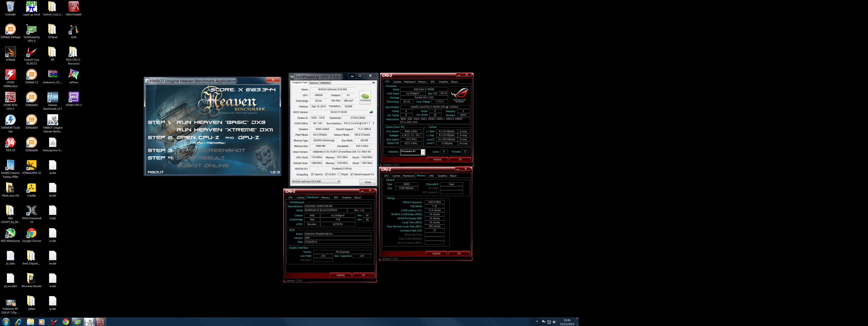The height and width of the screenshot is (326, 868).
Task: Open the Corbeille recycle bin
Action: 10,8
